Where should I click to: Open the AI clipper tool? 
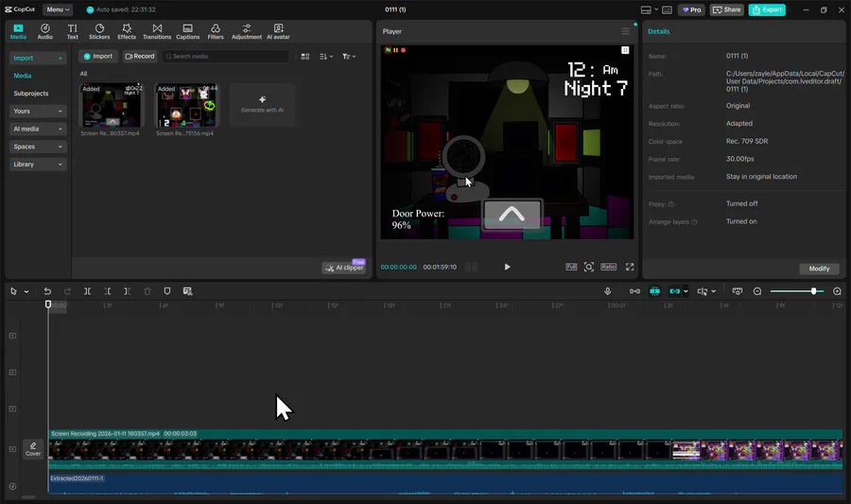pyautogui.click(x=344, y=268)
